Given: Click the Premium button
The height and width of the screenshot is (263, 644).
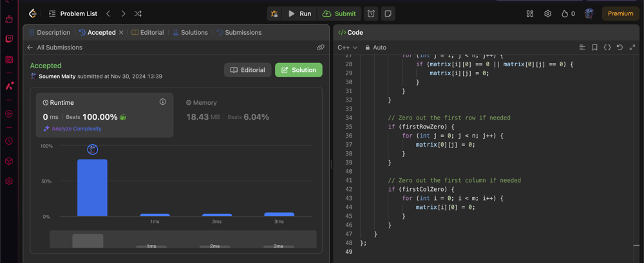Looking at the screenshot, I should [621, 14].
